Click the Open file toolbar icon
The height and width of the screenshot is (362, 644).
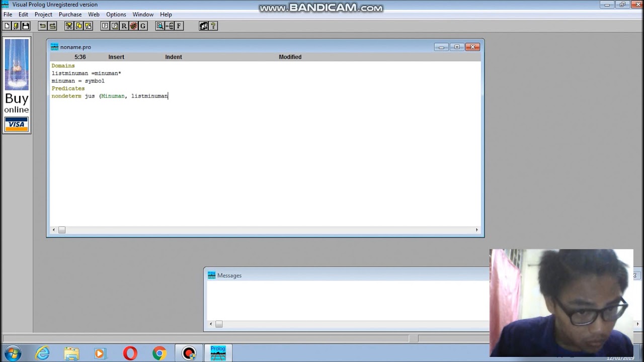[x=16, y=26]
